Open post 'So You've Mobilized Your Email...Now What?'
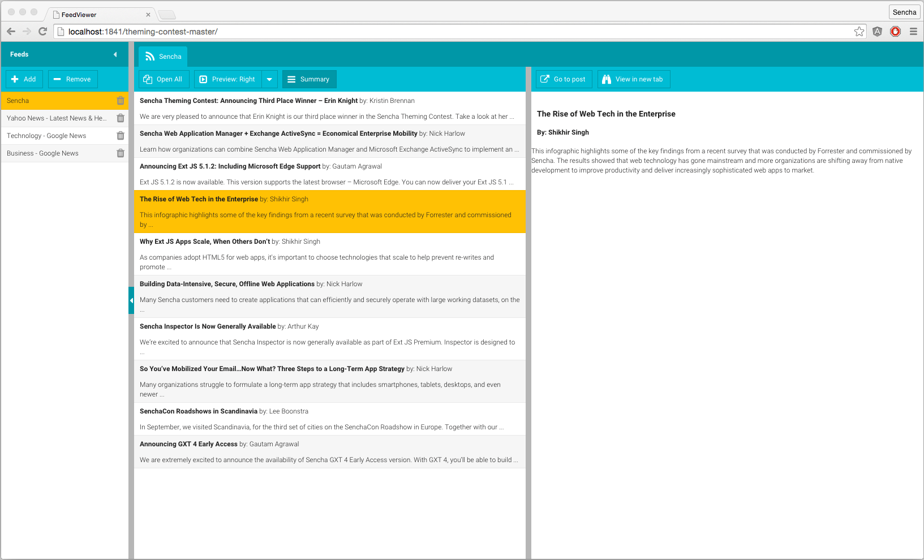The image size is (924, 560). coord(330,381)
